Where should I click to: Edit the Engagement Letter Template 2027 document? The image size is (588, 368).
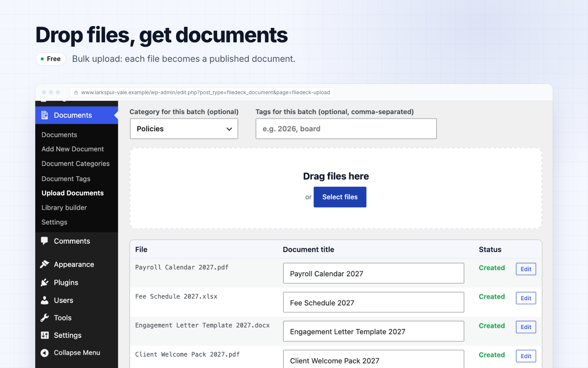tap(526, 327)
